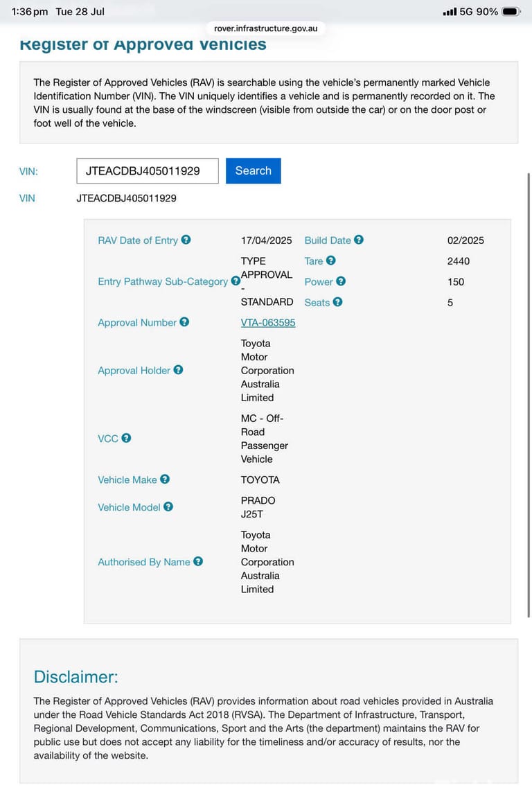The width and height of the screenshot is (532, 810).
Task: Open help icon beside Tare
Action: pyautogui.click(x=331, y=261)
